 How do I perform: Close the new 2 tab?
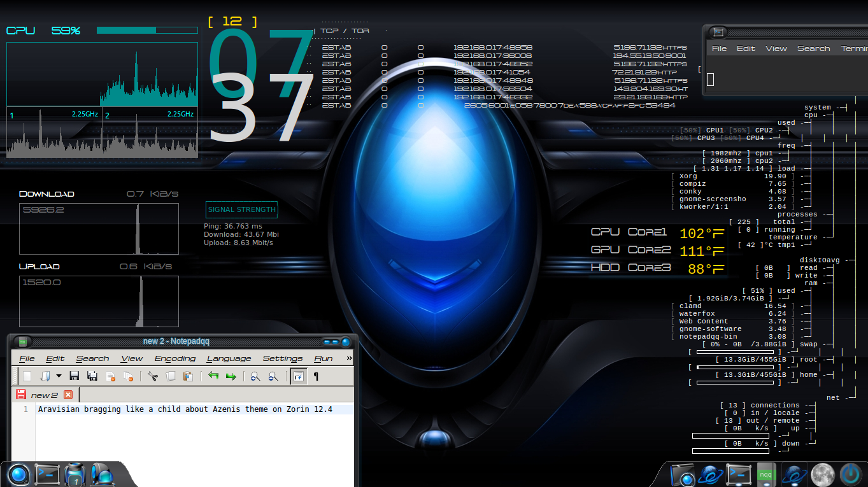68,395
